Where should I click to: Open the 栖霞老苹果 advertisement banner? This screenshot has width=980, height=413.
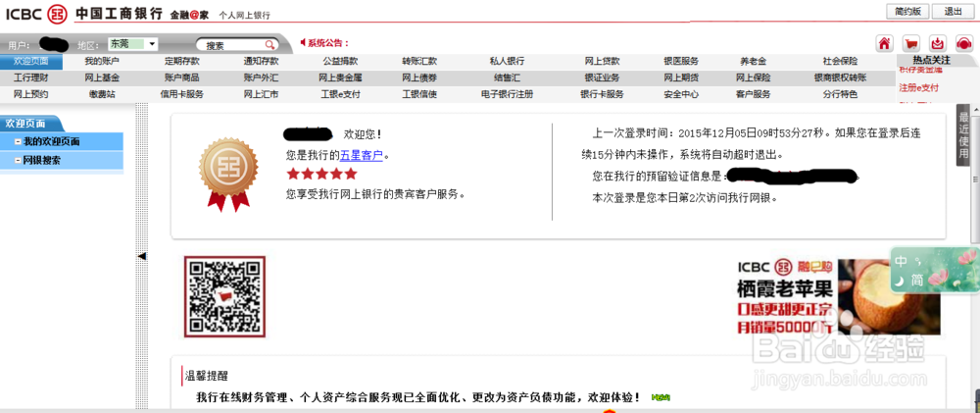point(839,296)
